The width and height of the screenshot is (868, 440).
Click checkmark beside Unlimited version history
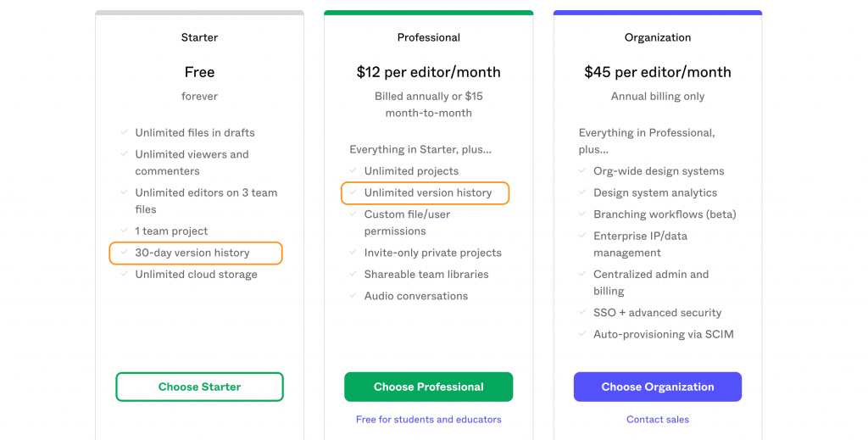point(353,192)
